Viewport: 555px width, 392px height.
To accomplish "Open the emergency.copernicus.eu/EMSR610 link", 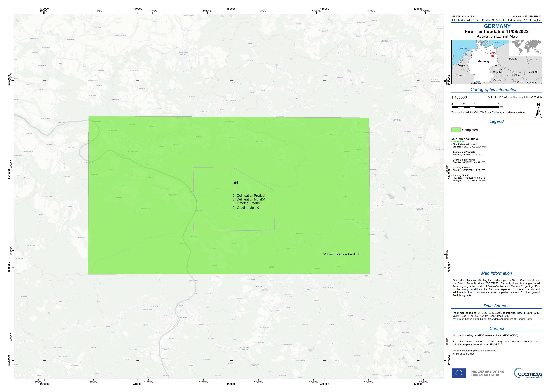I will (477, 345).
